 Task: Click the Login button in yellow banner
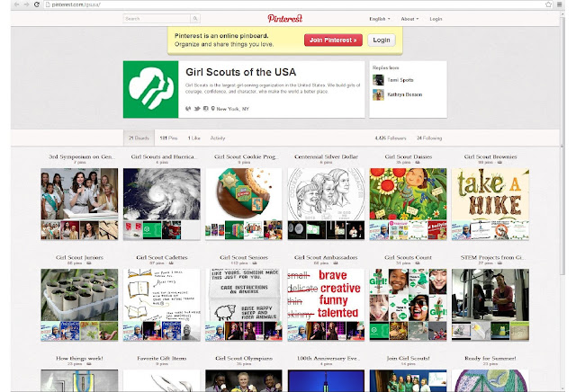[382, 40]
